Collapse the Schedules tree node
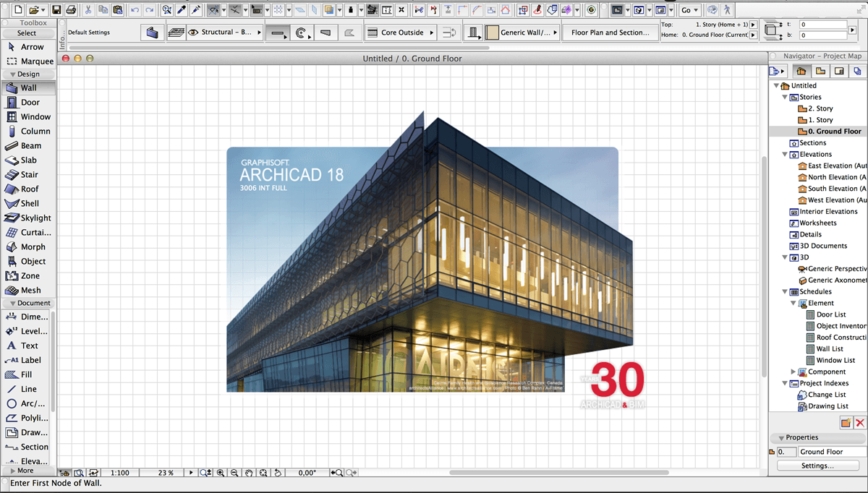The width and height of the screenshot is (868, 493). [x=786, y=291]
